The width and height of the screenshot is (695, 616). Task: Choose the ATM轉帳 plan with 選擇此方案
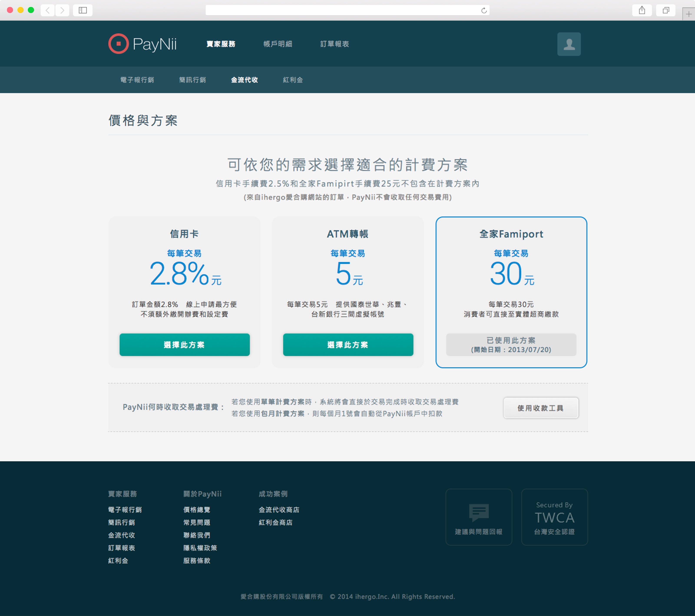coord(348,345)
